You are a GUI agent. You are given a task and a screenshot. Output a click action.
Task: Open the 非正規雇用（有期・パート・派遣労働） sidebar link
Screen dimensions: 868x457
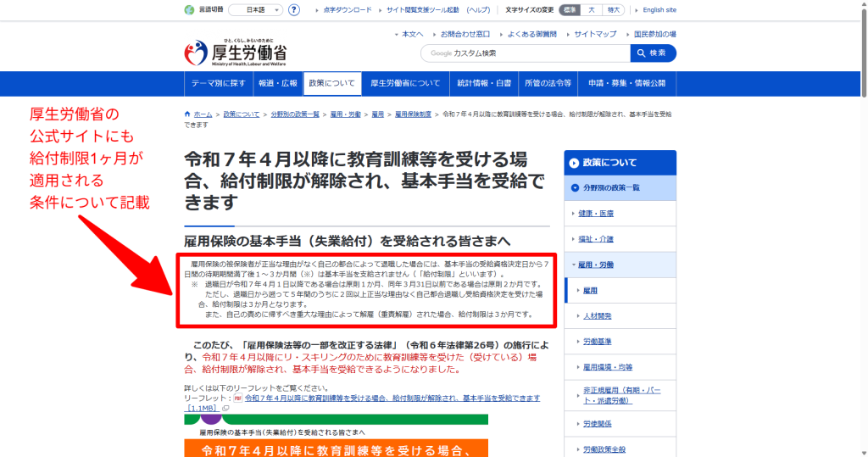(x=621, y=395)
